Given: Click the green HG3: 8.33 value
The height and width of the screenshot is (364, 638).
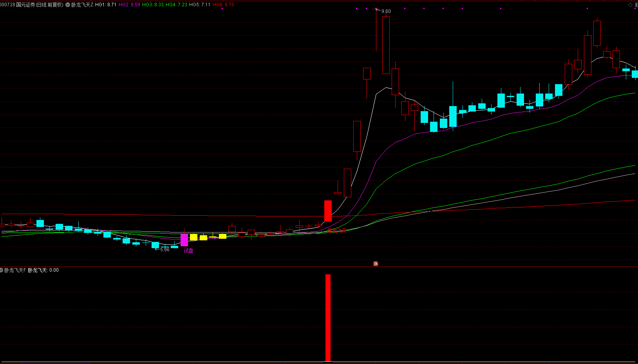Looking at the screenshot, I should pyautogui.click(x=153, y=5).
